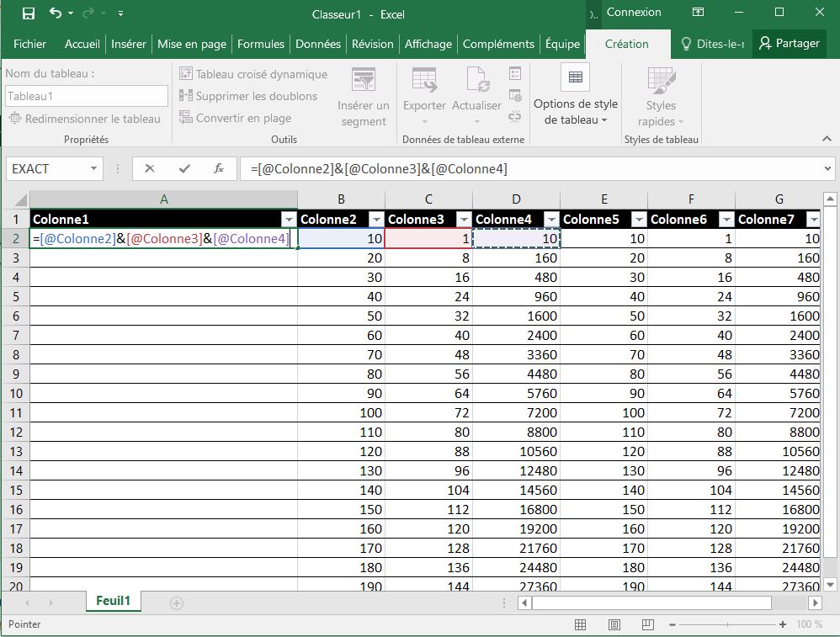The image size is (840, 637).
Task: Click Redimensionner le tableau
Action: 85,119
